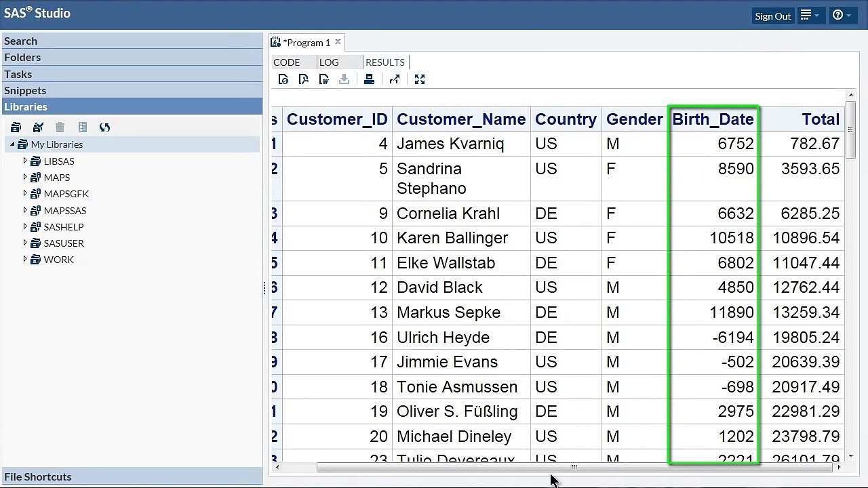The width and height of the screenshot is (868, 488).
Task: Click the vertical scrollbar of results
Action: coord(851,129)
